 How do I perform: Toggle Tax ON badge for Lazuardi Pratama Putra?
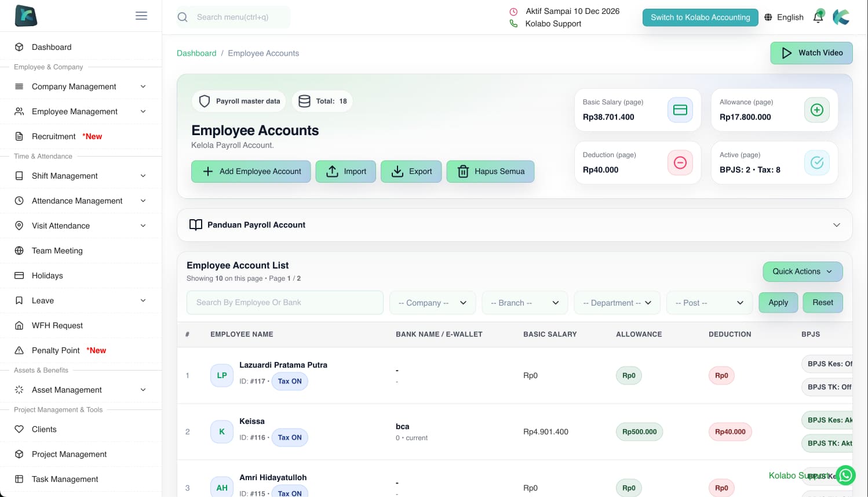(290, 382)
